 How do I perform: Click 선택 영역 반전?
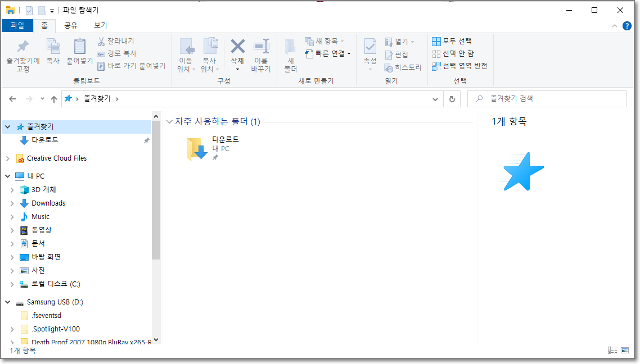[459, 66]
